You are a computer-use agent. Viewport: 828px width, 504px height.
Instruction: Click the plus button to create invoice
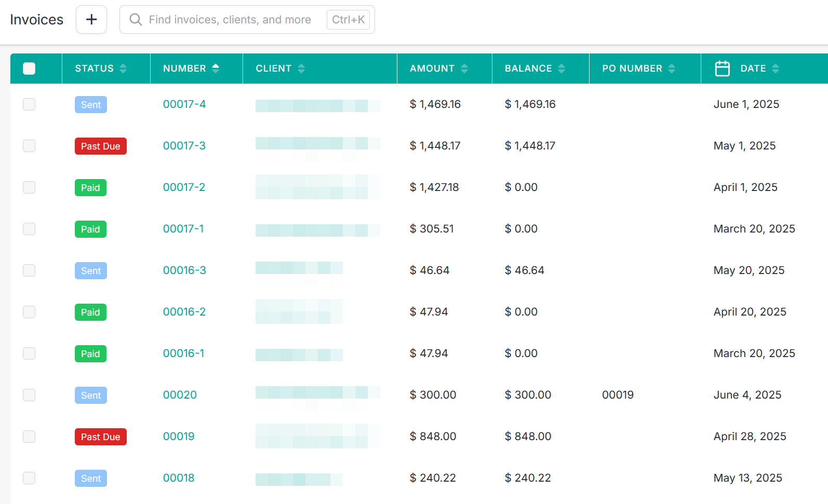tap(91, 20)
